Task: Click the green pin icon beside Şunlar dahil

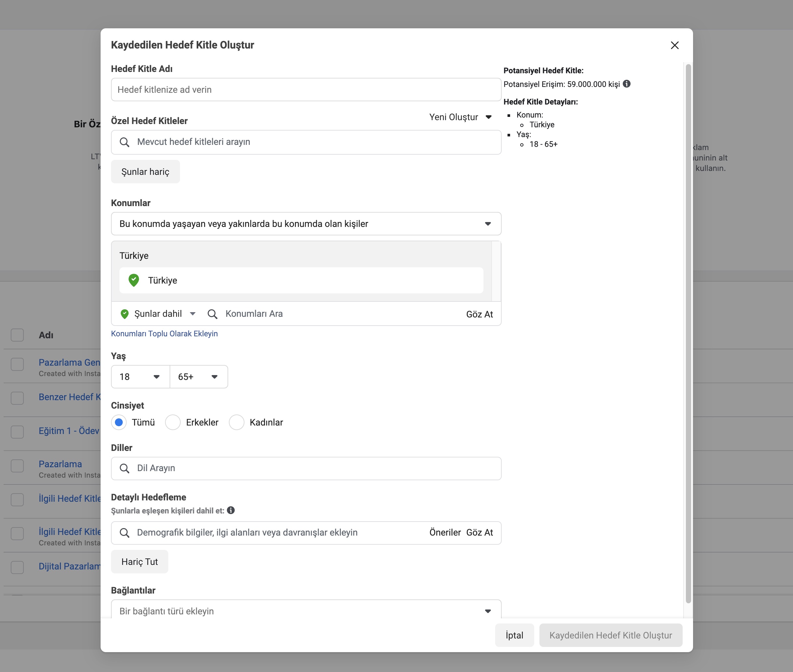Action: pyautogui.click(x=125, y=314)
